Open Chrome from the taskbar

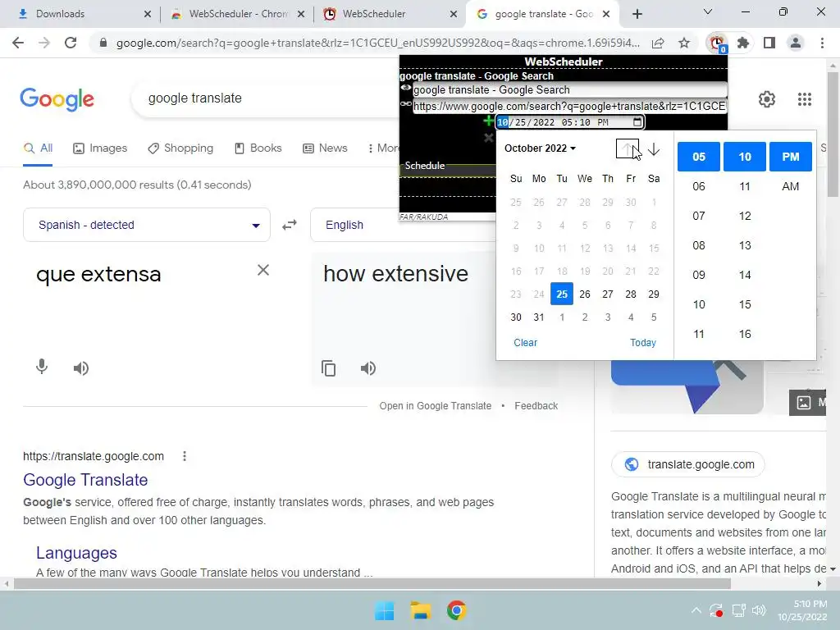[x=456, y=610]
